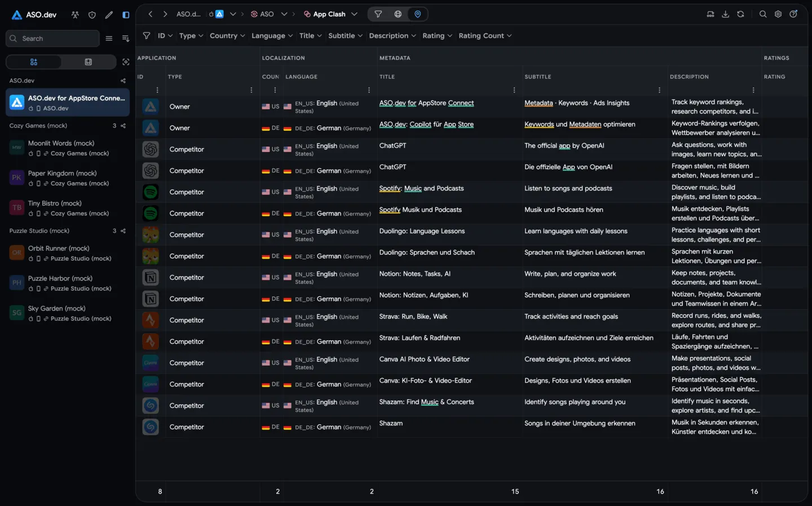Viewport: 812px width, 506px height.
Task: Toggle the filter funnel in the top bar
Action: 378,14
